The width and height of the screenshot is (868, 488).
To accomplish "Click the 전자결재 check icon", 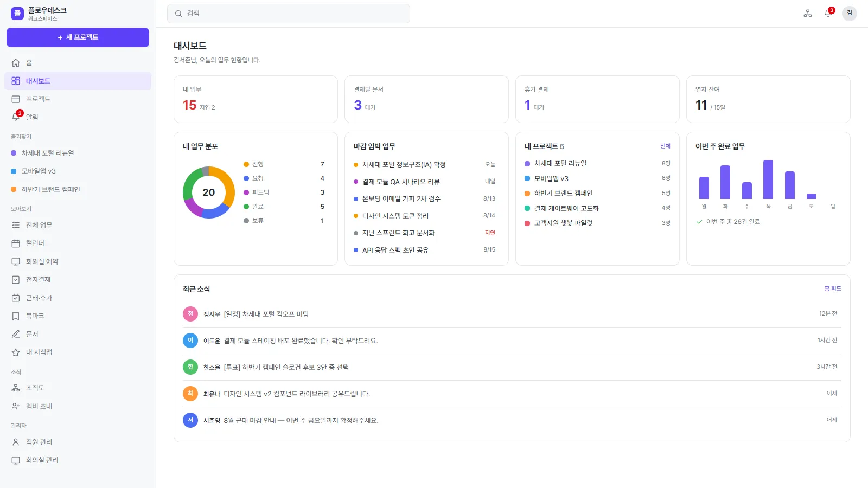I will tap(16, 280).
